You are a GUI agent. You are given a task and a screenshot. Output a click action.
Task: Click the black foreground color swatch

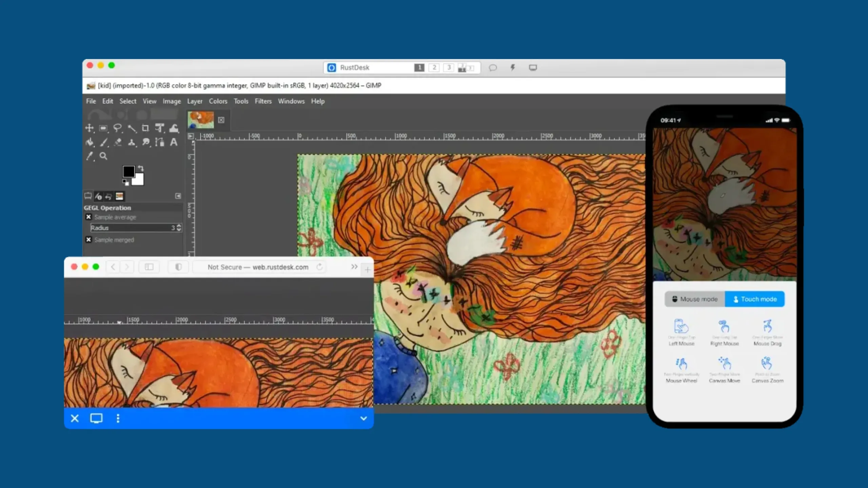click(x=128, y=171)
